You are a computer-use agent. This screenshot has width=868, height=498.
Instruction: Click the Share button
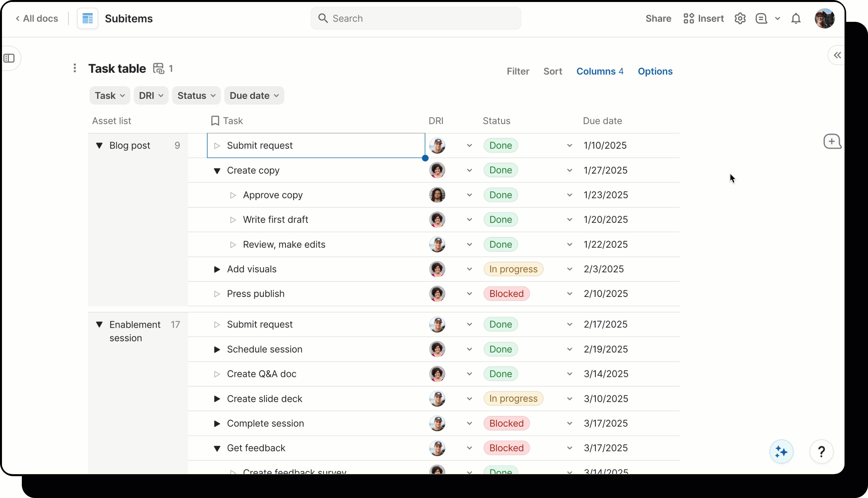coord(658,19)
